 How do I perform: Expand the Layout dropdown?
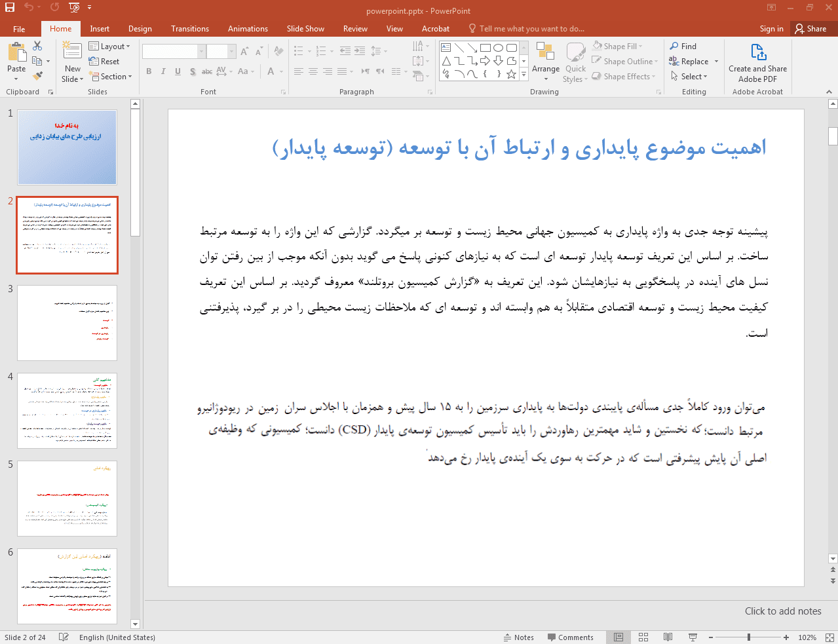(x=109, y=47)
